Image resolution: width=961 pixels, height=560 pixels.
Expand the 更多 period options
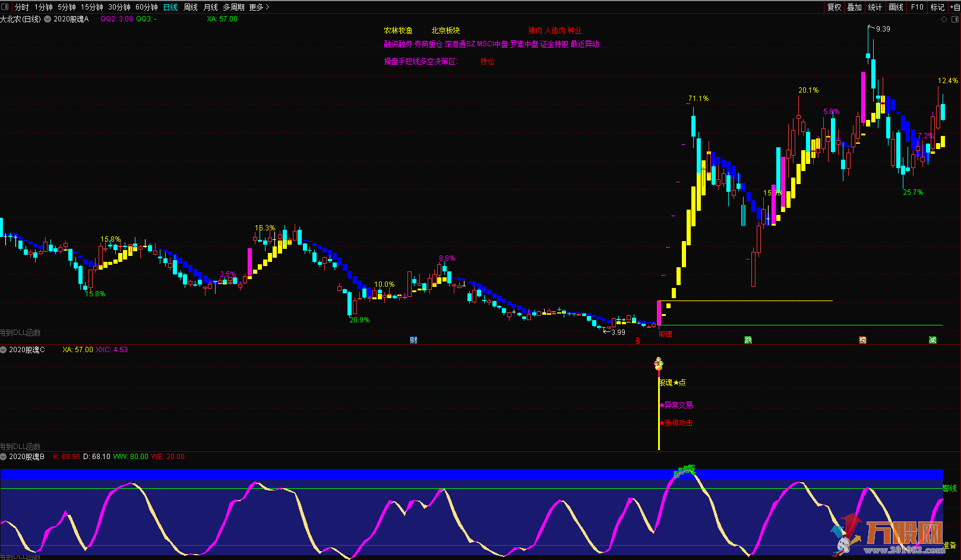point(259,7)
